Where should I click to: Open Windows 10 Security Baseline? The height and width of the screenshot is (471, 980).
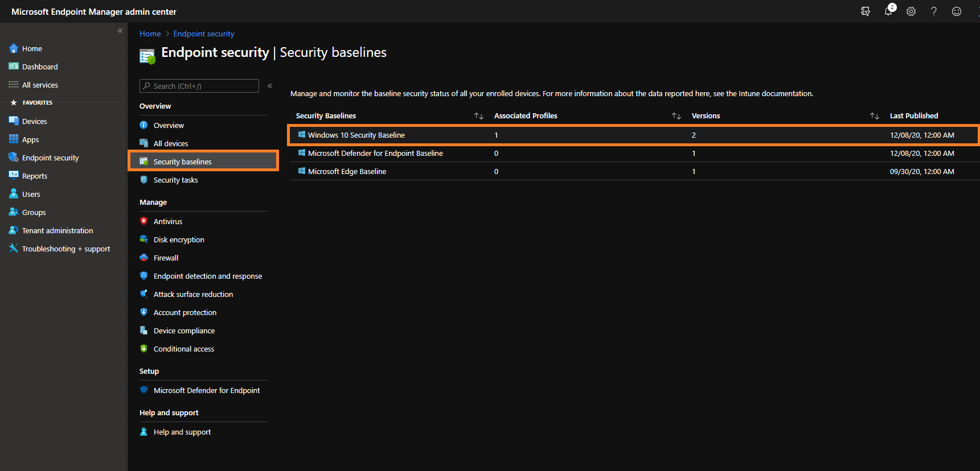[x=356, y=135]
